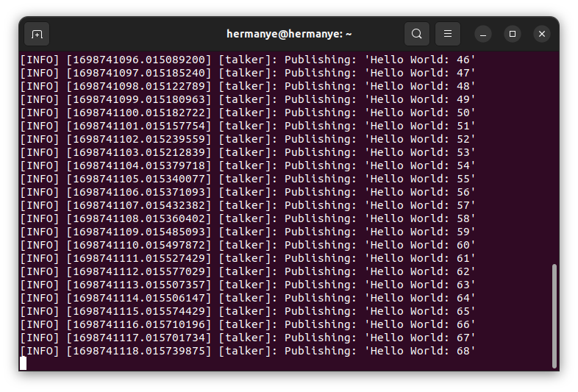578x392 pixels.
Task: Click the line 'Hello World: 60'
Action: (x=248, y=245)
